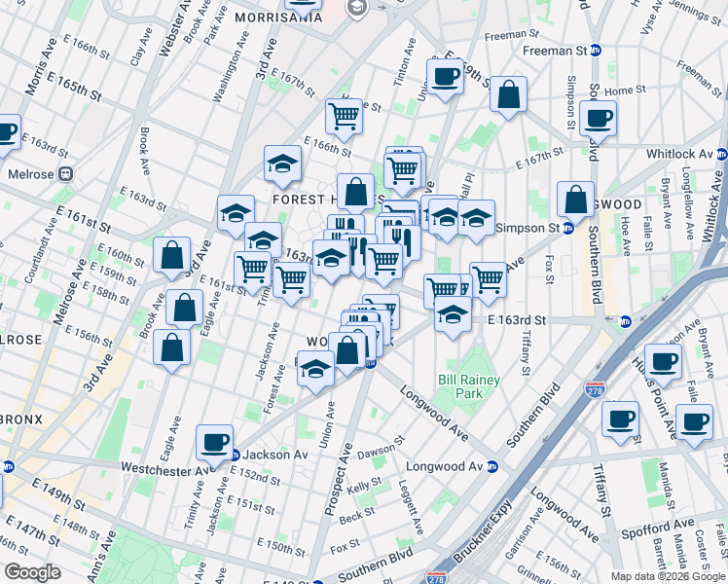This screenshot has height=584, width=728.
Task: Select the Beck St label
Action: pyautogui.click(x=356, y=516)
